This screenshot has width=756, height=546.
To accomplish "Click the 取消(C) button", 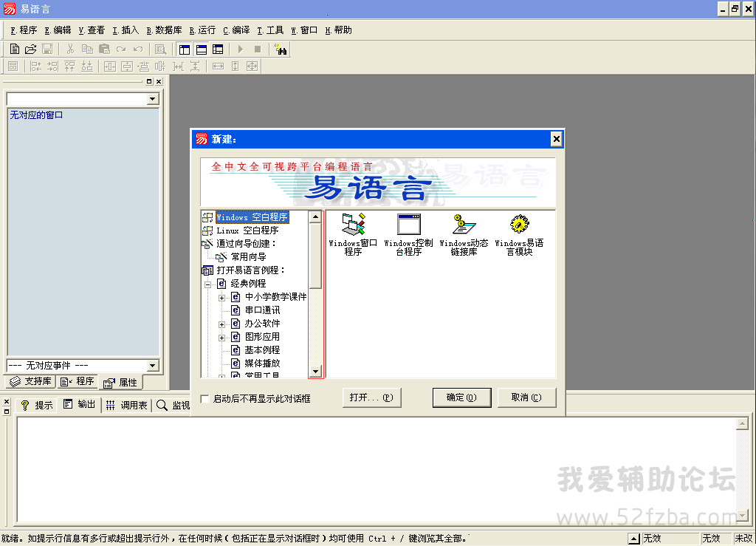I will 526,398.
